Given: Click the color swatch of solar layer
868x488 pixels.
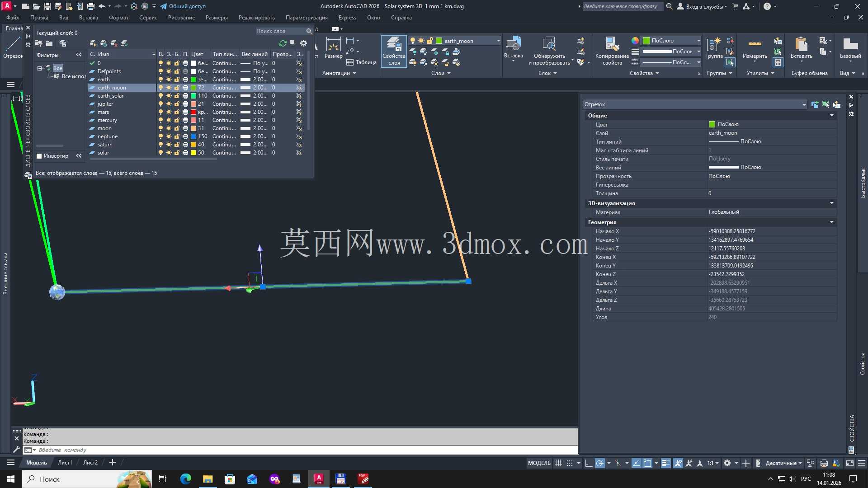Looking at the screenshot, I should [193, 153].
